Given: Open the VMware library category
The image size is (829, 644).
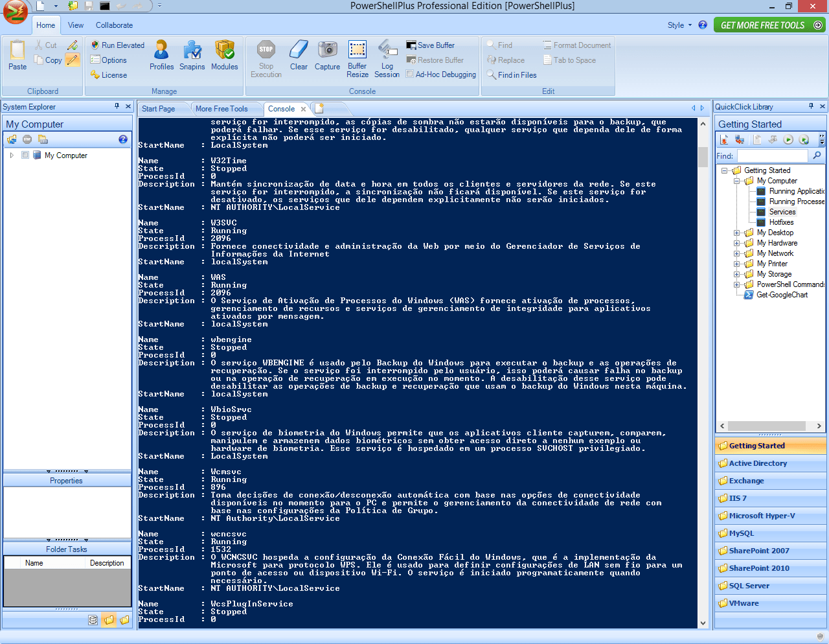Looking at the screenshot, I should pyautogui.click(x=770, y=603).
